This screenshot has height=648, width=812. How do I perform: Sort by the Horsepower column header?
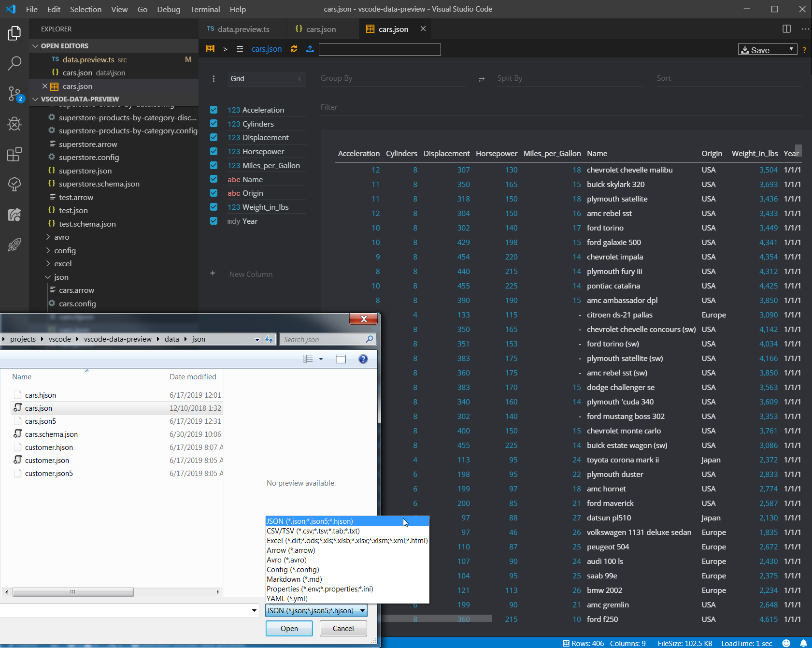point(497,154)
